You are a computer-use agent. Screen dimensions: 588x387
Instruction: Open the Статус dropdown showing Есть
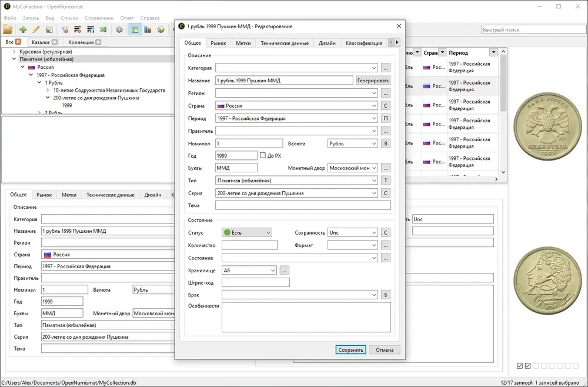pyautogui.click(x=247, y=232)
